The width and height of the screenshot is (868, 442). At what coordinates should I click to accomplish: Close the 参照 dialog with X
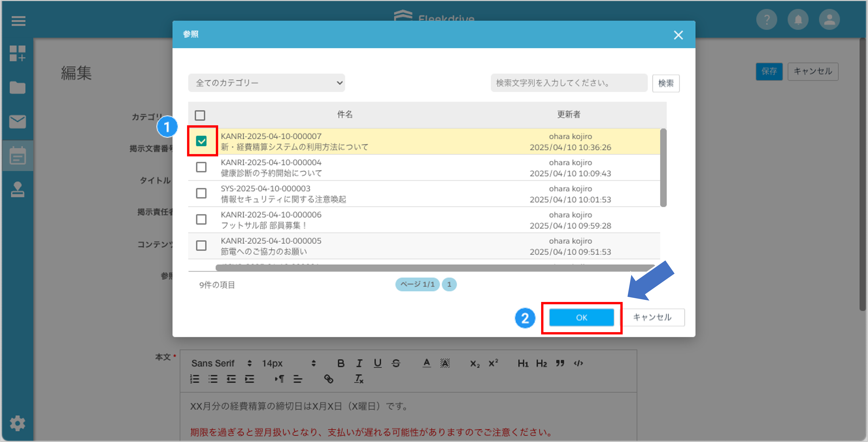[x=678, y=35]
